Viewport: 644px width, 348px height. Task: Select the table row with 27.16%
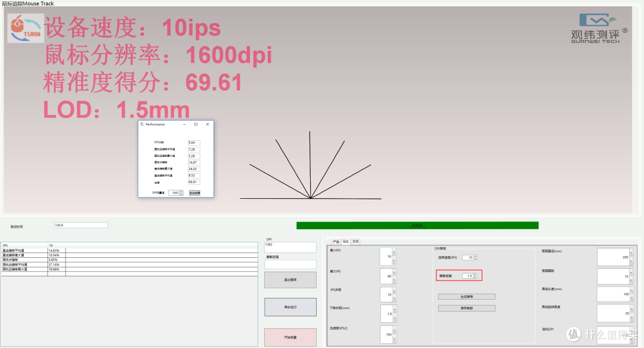pos(129,264)
